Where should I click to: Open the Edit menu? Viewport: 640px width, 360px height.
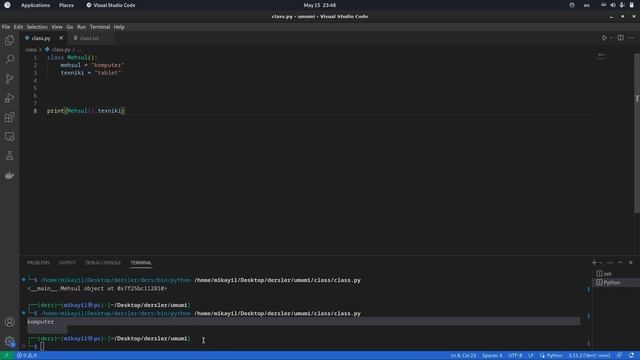(x=18, y=27)
